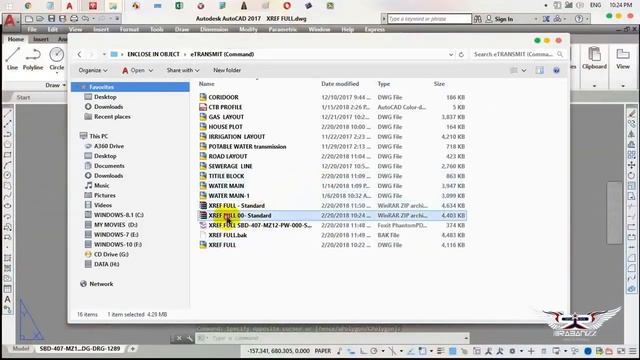This screenshot has width=640, height=360.
Task: Expand the Share with dropdown
Action: (183, 70)
